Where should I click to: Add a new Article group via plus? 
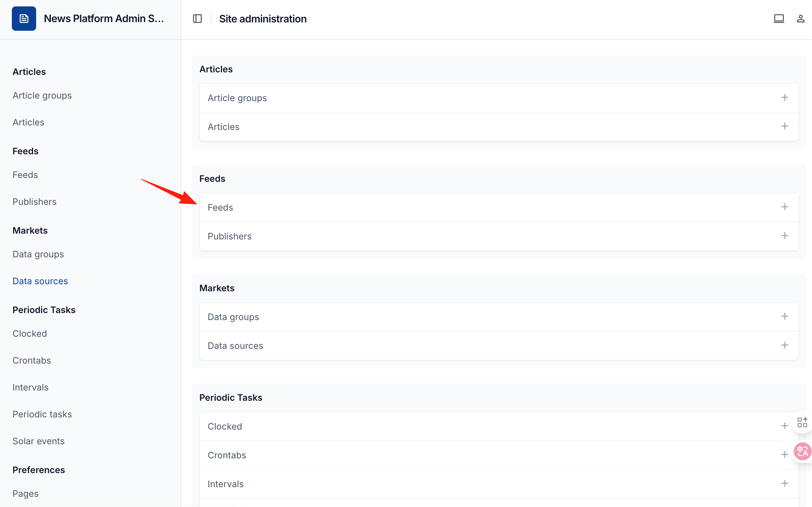(x=784, y=98)
